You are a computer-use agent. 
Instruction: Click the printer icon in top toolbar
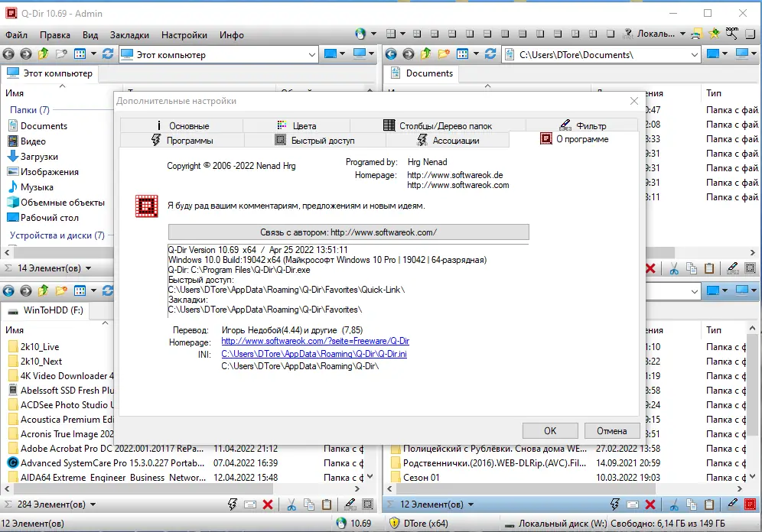pyautogui.click(x=696, y=34)
